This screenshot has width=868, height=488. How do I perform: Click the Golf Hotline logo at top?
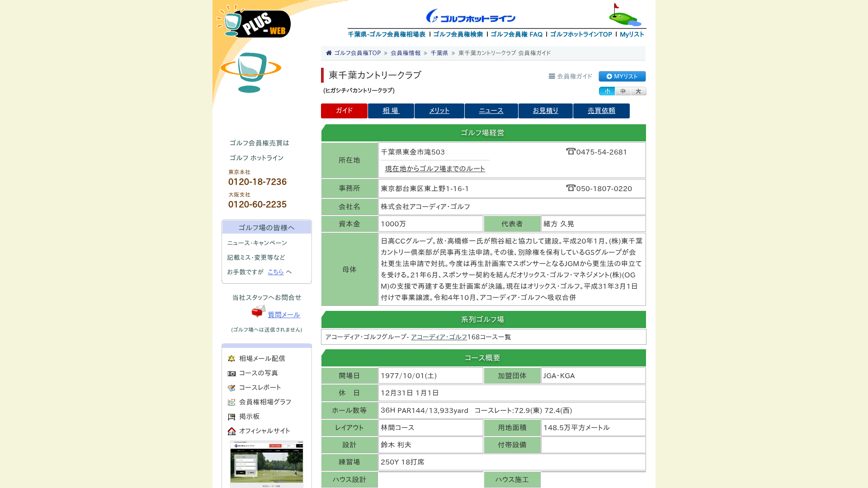pos(471,16)
